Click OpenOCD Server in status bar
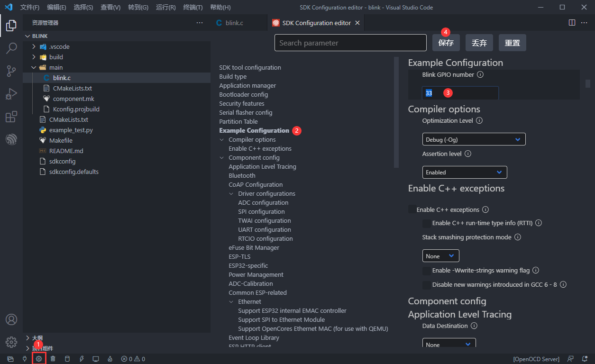Image resolution: width=595 pixels, height=364 pixels. 536,359
